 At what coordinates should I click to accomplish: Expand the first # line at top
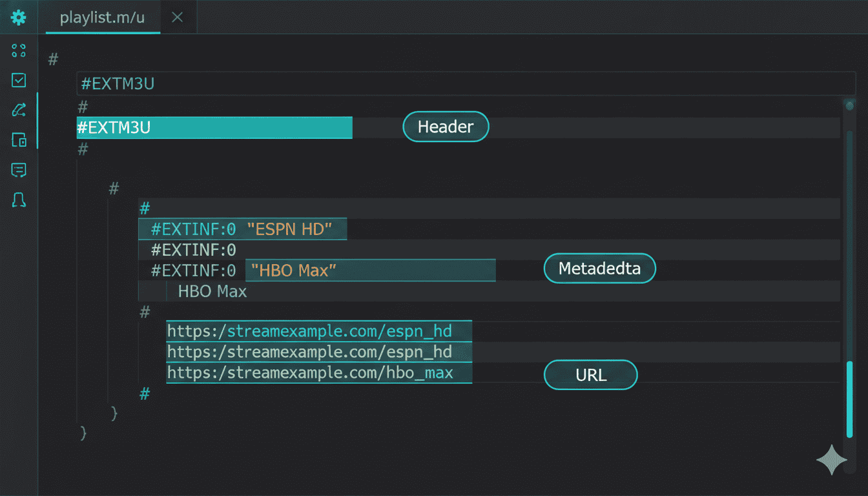coord(52,59)
